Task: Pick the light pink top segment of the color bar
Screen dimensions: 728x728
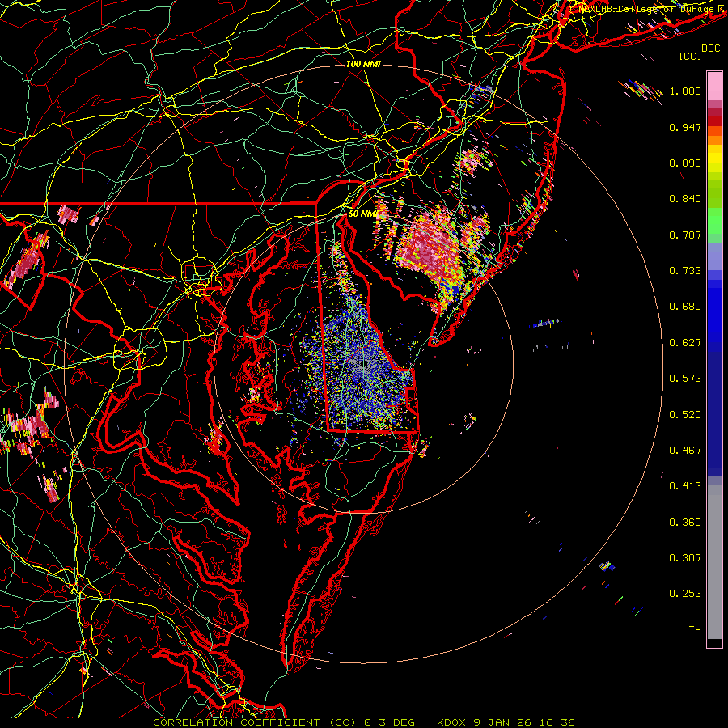Action: click(714, 86)
